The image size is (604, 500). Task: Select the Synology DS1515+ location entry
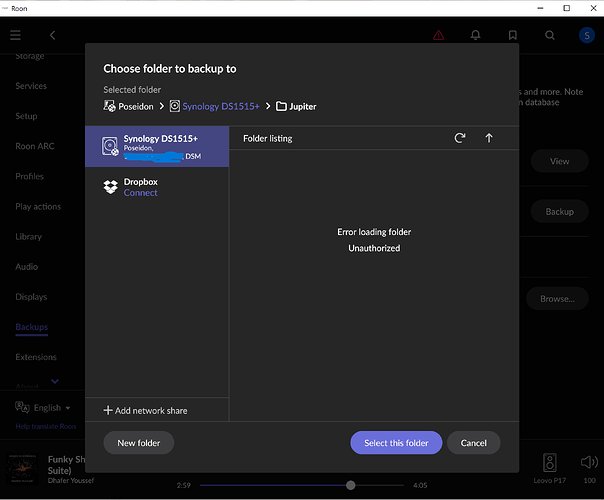pos(157,146)
